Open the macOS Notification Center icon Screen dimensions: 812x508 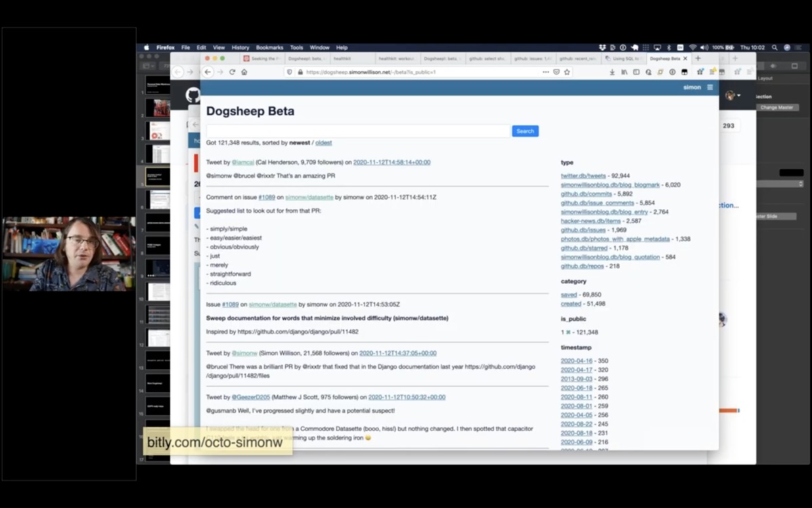click(x=799, y=47)
